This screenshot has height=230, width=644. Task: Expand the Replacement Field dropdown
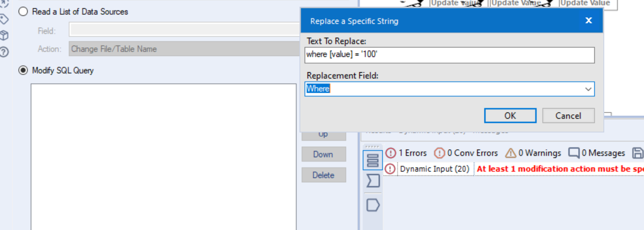tap(588, 89)
